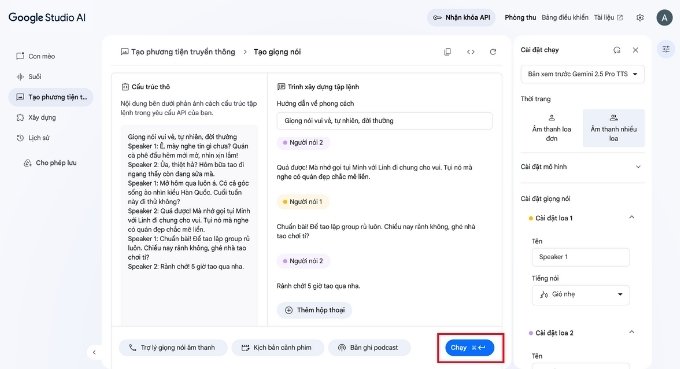Collapse the sidebar with the arrow

pos(94,352)
